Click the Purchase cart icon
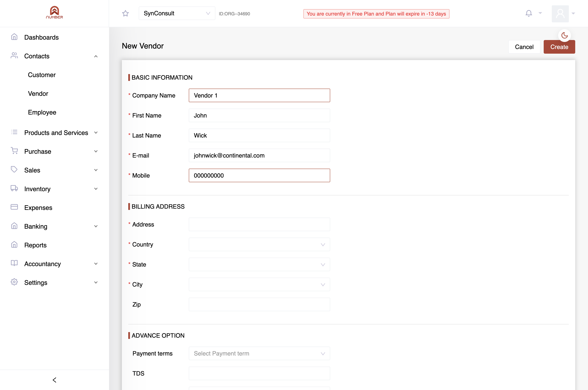The width and height of the screenshot is (588, 390). (14, 151)
